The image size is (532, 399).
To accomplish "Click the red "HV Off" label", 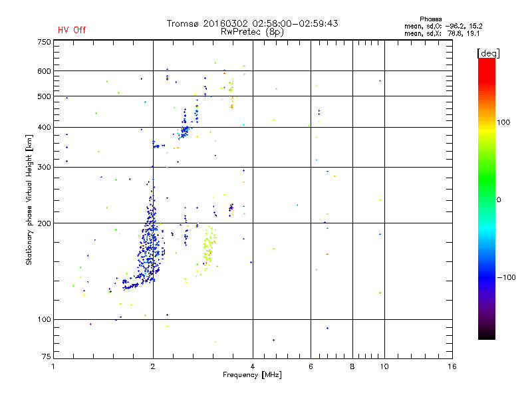I will pyautogui.click(x=72, y=30).
